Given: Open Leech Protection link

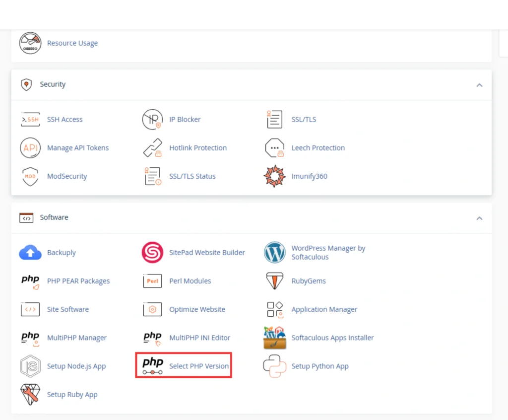Looking at the screenshot, I should coord(318,148).
